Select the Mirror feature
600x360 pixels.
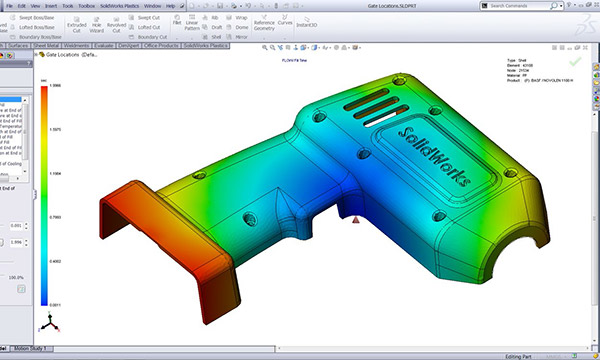237,37
